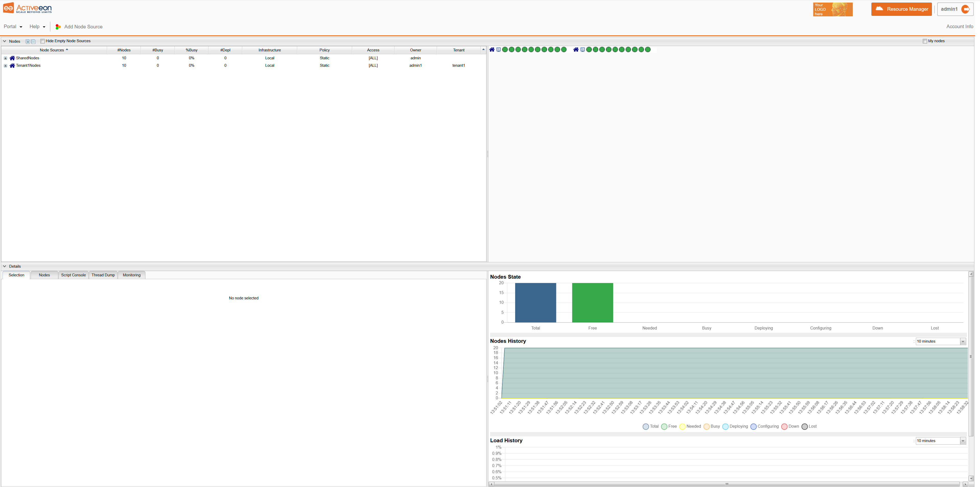Click the admin1 logout arrow icon
The height and width of the screenshot is (487, 980).
tap(965, 9)
